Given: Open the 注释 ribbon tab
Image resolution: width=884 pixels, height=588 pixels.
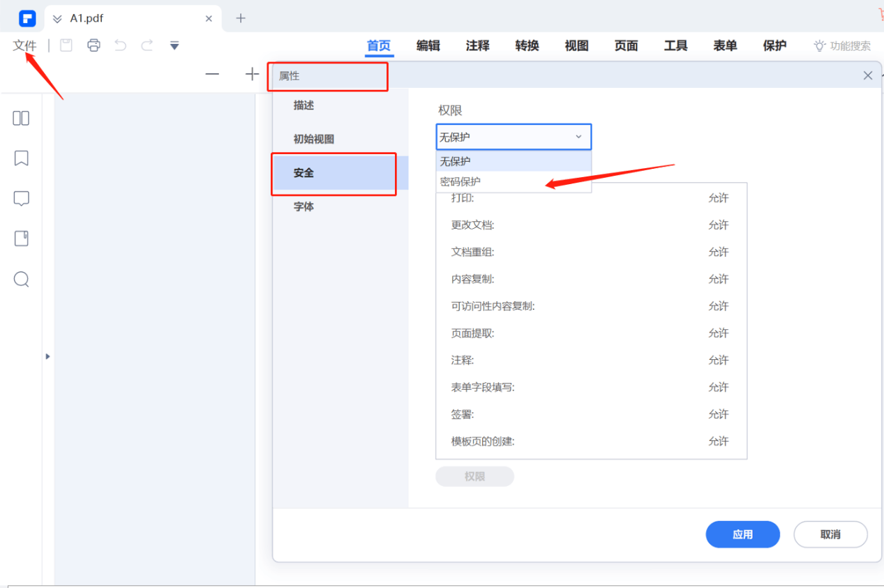Looking at the screenshot, I should pos(478,46).
